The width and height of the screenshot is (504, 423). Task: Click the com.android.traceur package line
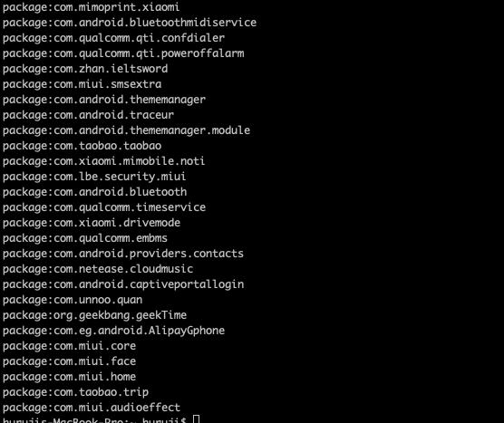[x=88, y=115]
